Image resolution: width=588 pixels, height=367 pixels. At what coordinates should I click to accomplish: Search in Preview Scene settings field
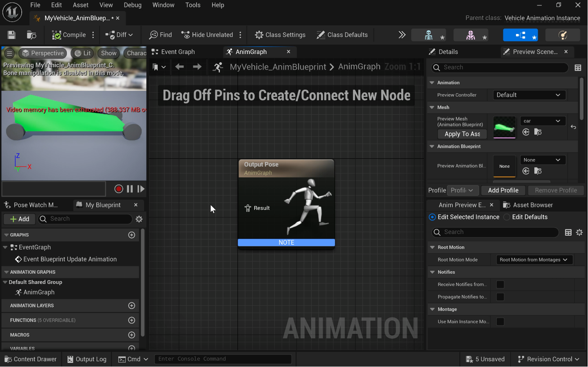coord(500,68)
